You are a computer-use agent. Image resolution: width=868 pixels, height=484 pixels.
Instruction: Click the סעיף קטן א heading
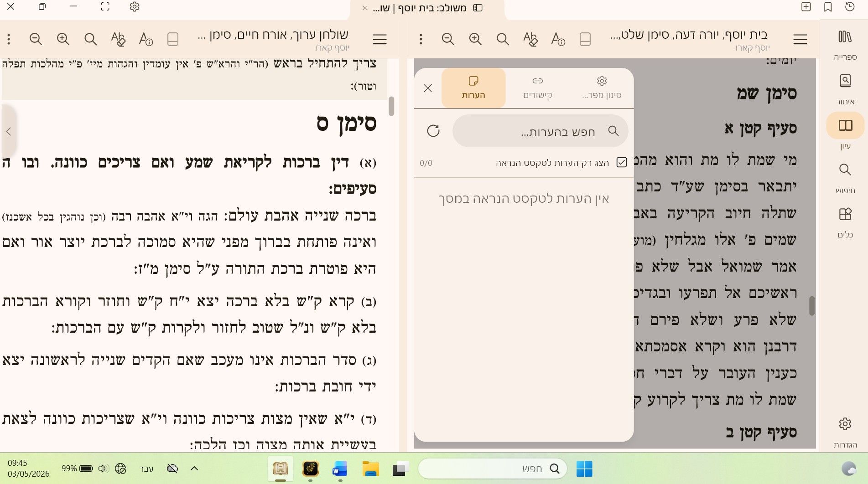pos(761,129)
